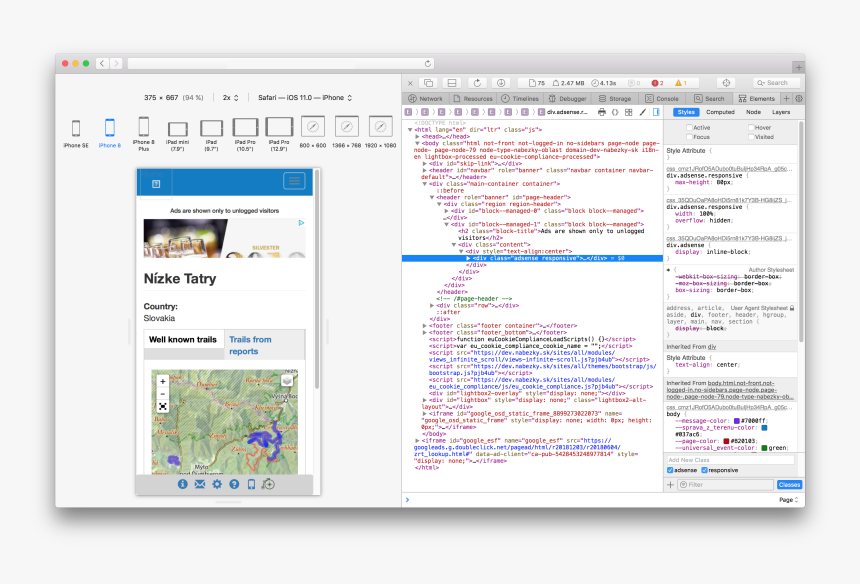Toggle fullscreen on the map

click(x=162, y=406)
